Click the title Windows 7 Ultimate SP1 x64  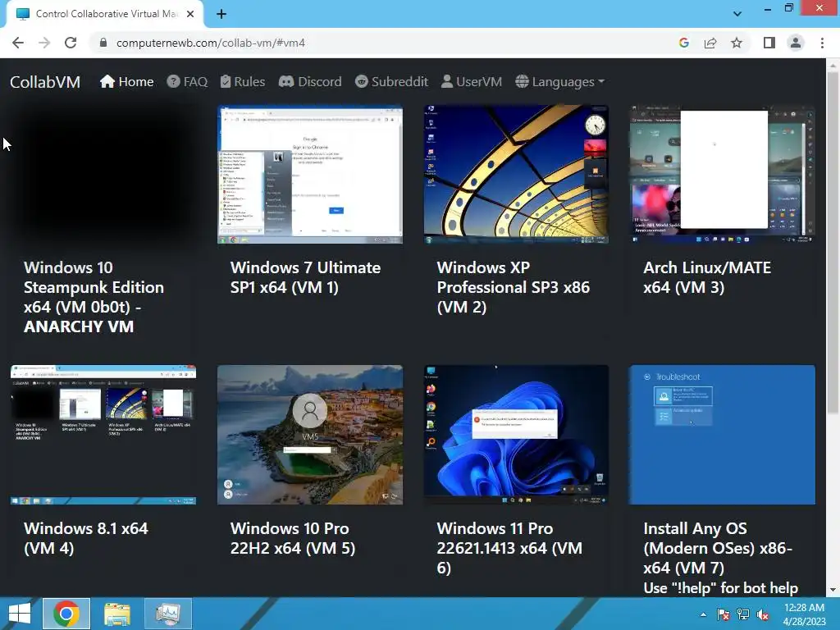(305, 277)
